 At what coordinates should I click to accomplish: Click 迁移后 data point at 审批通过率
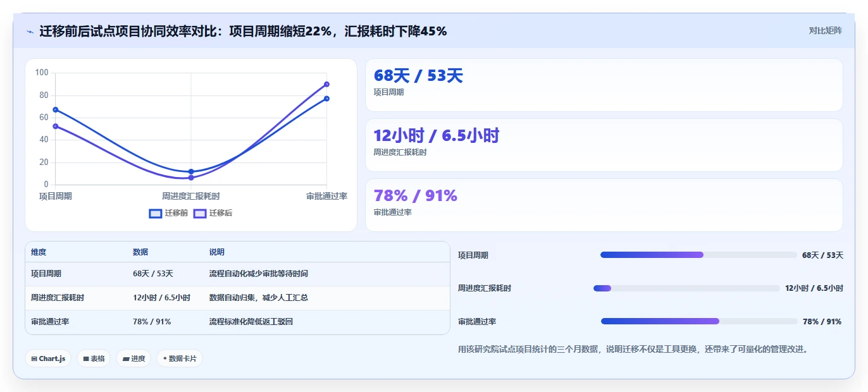click(x=326, y=84)
